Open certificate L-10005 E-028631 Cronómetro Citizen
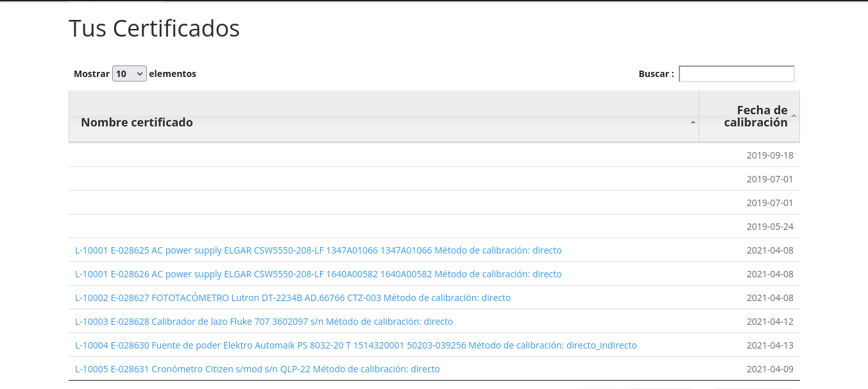 257,369
